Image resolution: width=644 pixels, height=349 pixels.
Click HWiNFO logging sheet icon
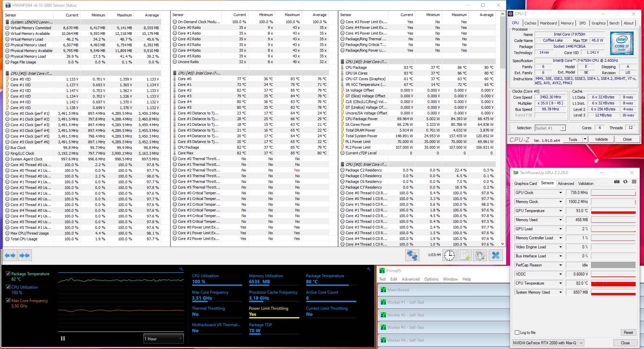[x=465, y=255]
